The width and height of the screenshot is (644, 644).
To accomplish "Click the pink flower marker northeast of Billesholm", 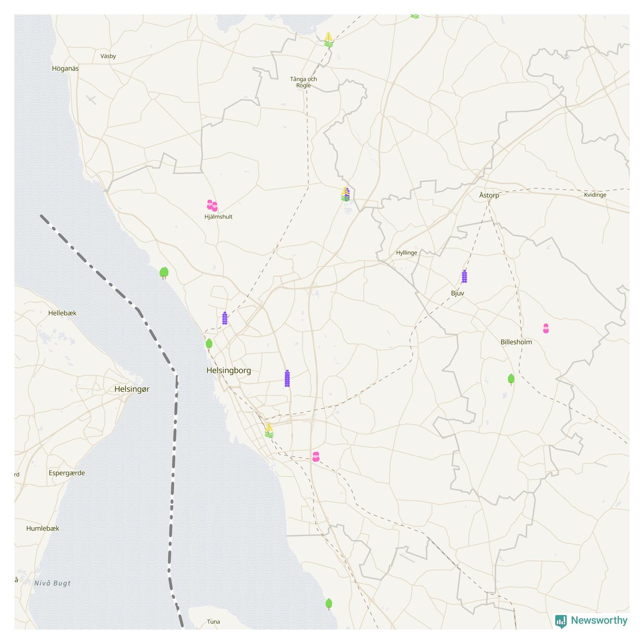I will tap(546, 329).
